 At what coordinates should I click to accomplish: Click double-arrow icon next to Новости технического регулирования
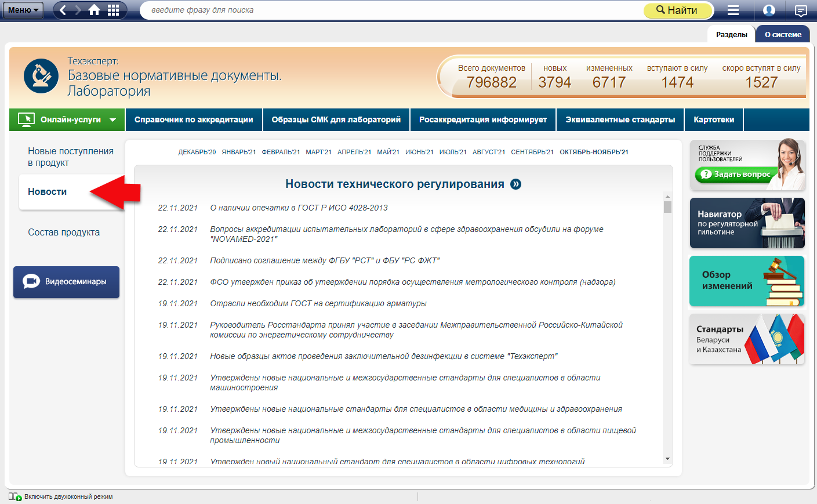[x=515, y=184]
